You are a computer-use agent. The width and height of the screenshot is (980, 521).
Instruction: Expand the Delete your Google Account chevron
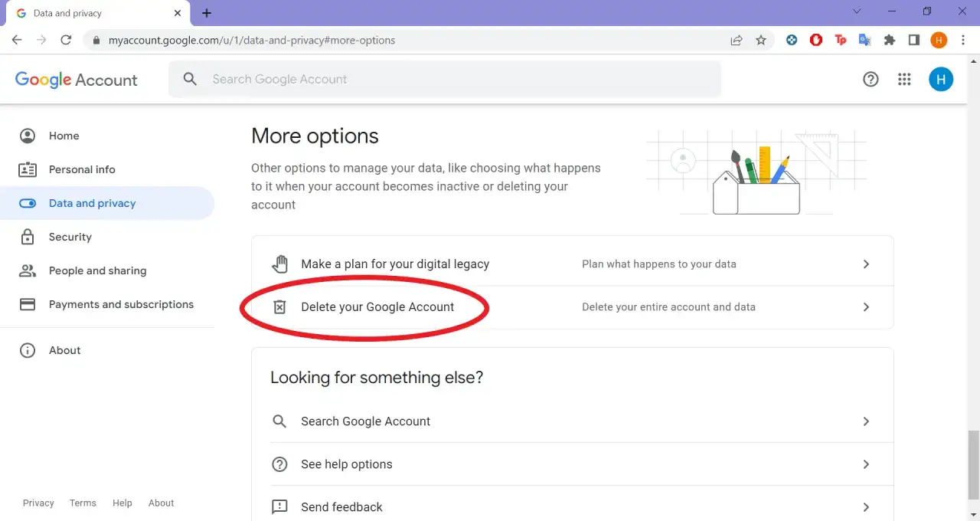[x=866, y=307]
